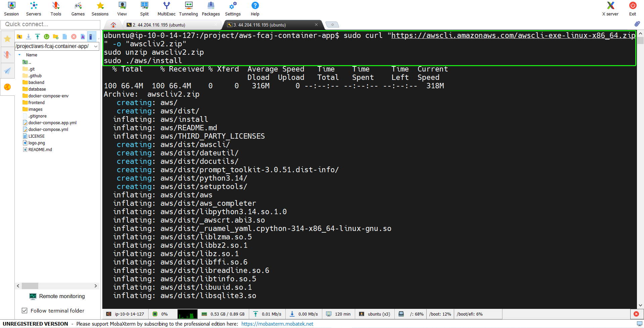Viewport: 644px width, 328px height.
Task: Close tab 3 with its X
Action: 316,25
